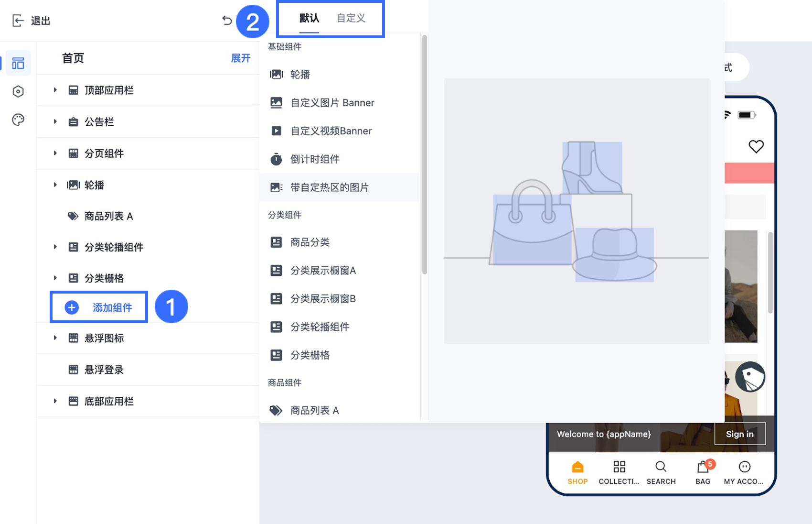
Task: Click the 倒计时组件 stopwatch icon
Action: pos(276,159)
